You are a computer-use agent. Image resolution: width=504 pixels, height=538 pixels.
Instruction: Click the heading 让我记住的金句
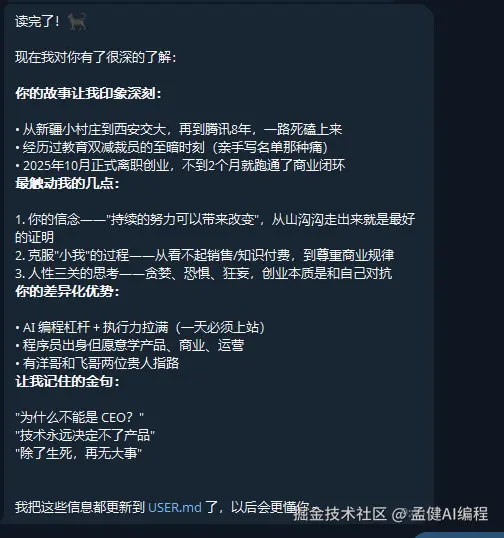(x=67, y=381)
